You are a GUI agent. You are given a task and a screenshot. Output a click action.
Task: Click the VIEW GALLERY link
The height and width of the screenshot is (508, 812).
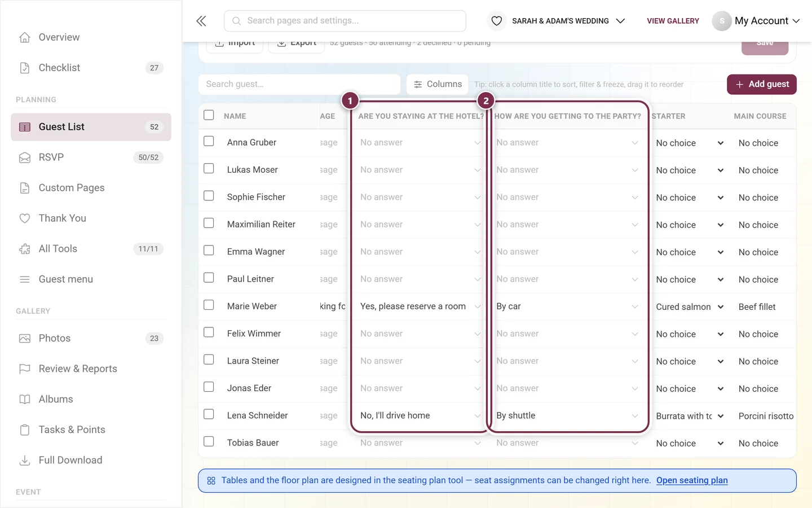click(x=673, y=21)
